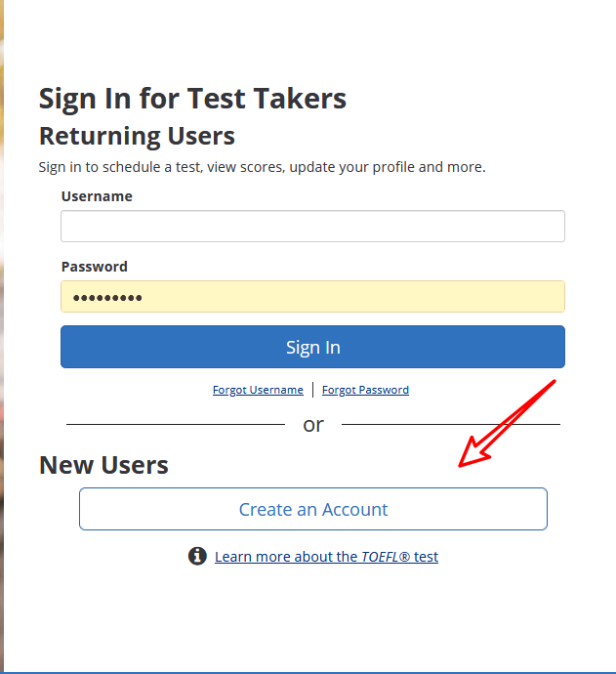This screenshot has height=674, width=616.
Task: Click the vertical separator between the Forgot links
Action: click(x=312, y=390)
